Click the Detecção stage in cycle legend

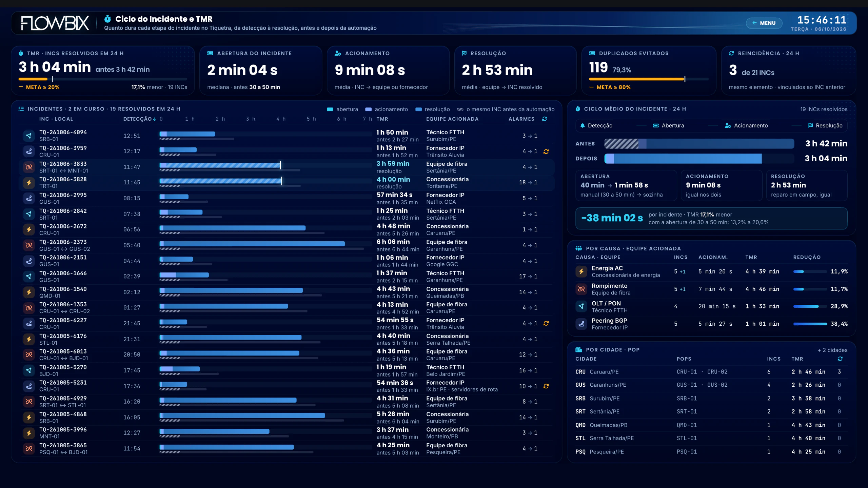(596, 125)
